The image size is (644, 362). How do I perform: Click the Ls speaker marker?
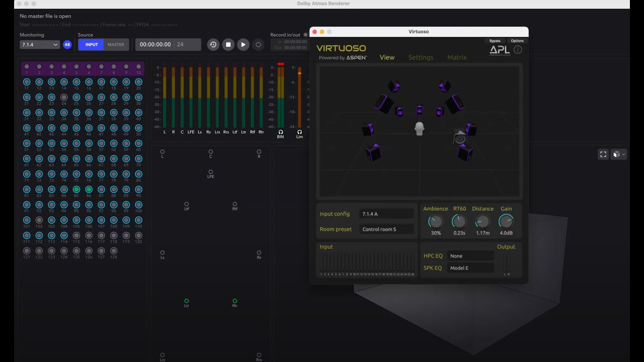[x=163, y=253]
